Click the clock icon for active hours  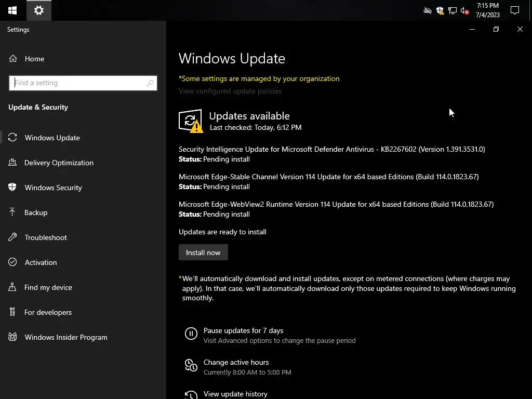click(191, 365)
